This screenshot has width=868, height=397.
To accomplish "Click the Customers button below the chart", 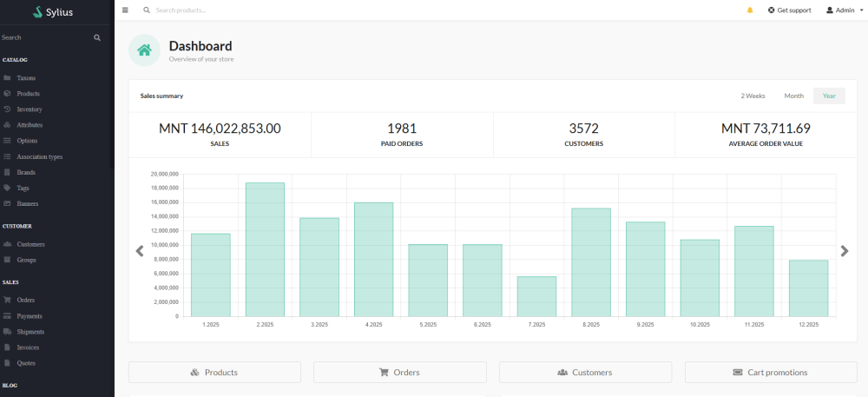I will tap(586, 372).
